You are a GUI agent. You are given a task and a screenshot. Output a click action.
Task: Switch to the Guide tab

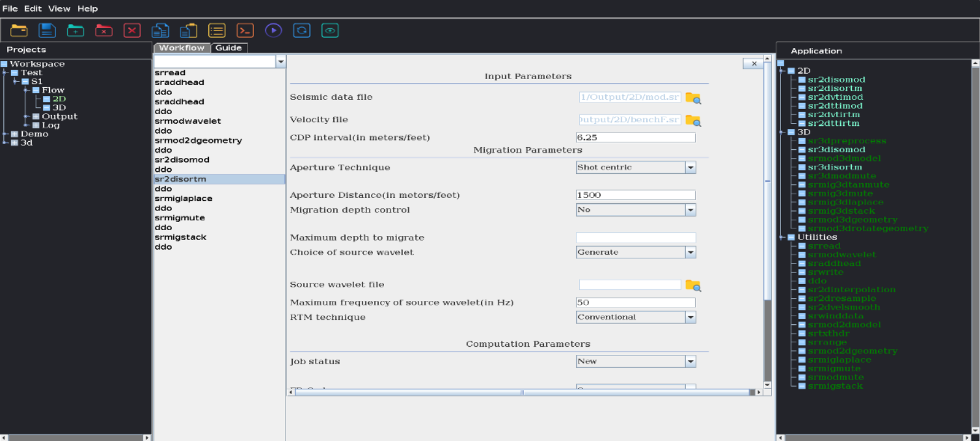[x=228, y=48]
